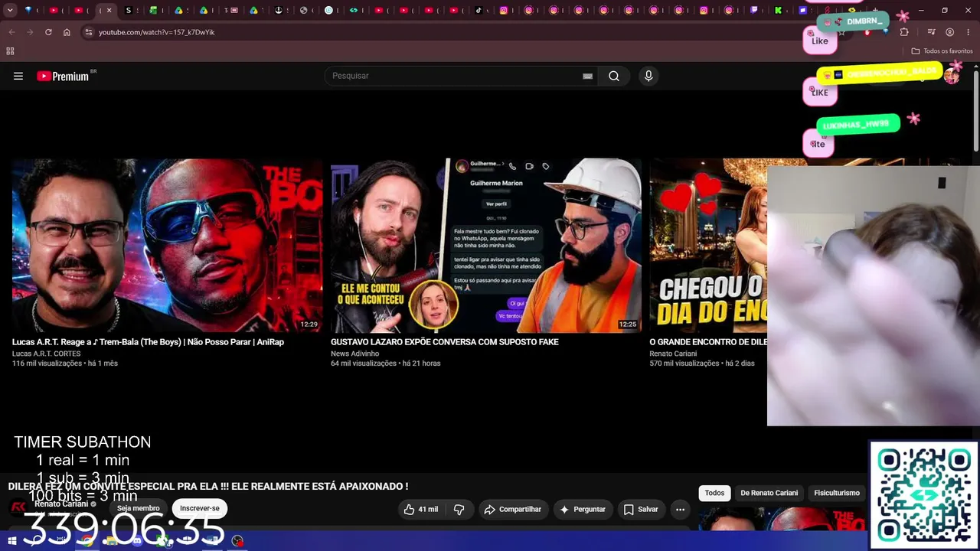Open the O Grande Encontro video thumbnail
Screen dimensions: 980x551
(x=708, y=246)
